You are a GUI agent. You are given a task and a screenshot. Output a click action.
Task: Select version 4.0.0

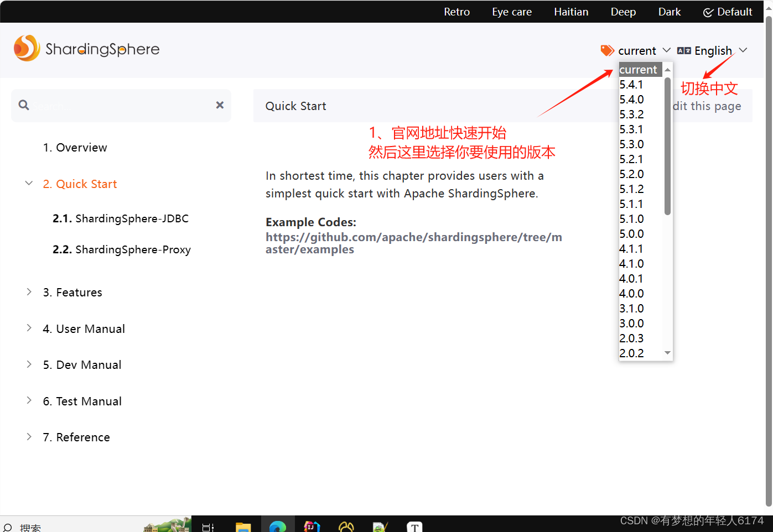click(x=640, y=294)
